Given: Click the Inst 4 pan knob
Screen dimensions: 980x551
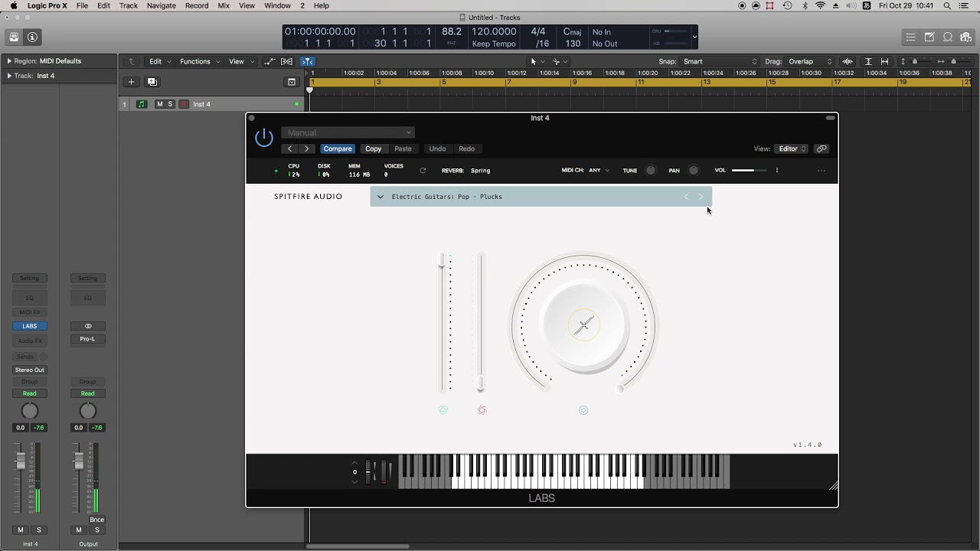Looking at the screenshot, I should (x=30, y=411).
